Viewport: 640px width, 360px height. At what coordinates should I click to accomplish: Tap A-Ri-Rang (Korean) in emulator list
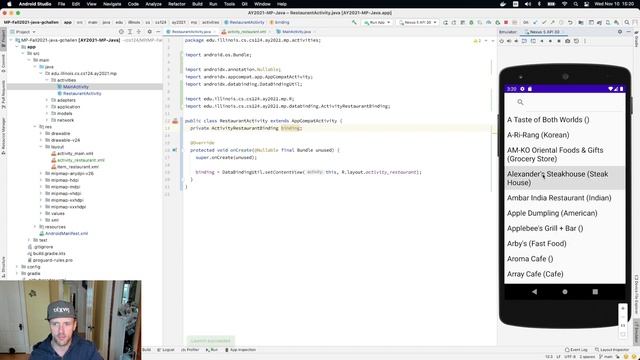click(x=564, y=135)
